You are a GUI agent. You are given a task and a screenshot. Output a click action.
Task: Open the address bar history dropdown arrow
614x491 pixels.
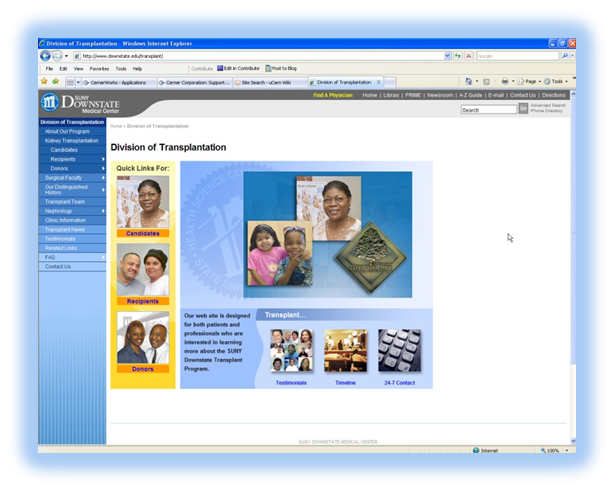point(447,56)
